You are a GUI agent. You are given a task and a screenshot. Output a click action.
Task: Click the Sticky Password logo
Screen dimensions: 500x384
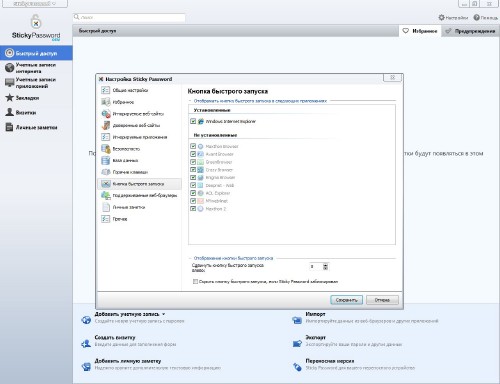click(x=36, y=28)
